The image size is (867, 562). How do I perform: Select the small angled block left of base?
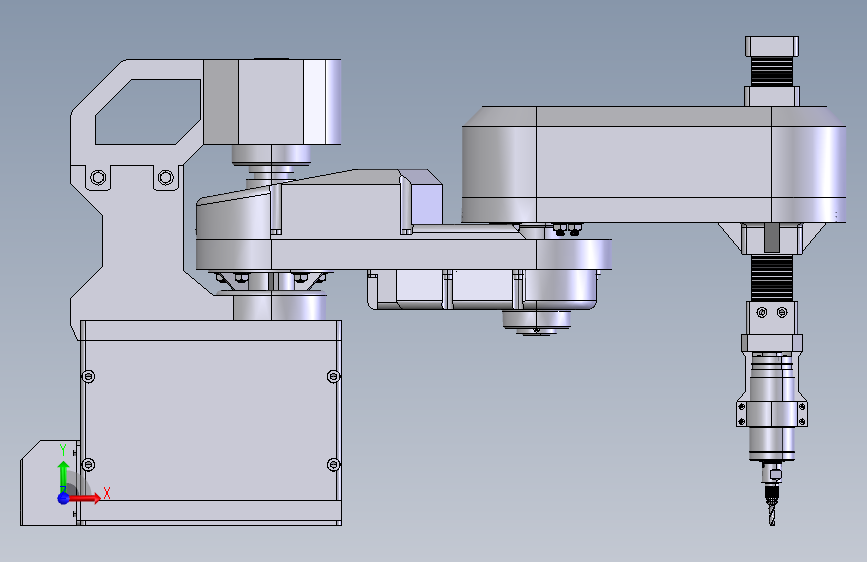[x=50, y=483]
